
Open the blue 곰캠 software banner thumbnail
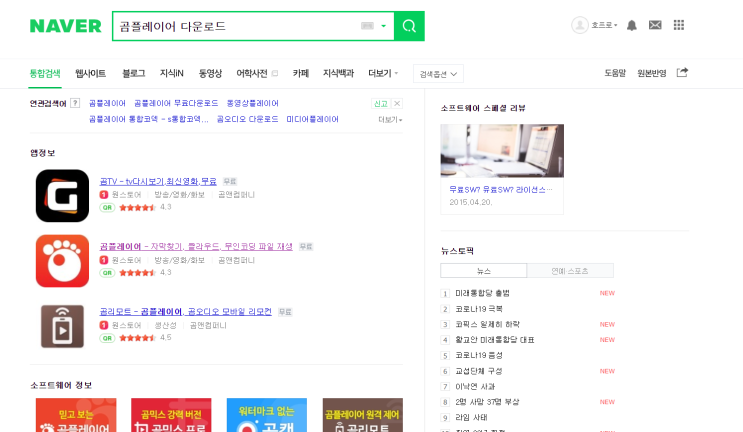(x=267, y=415)
